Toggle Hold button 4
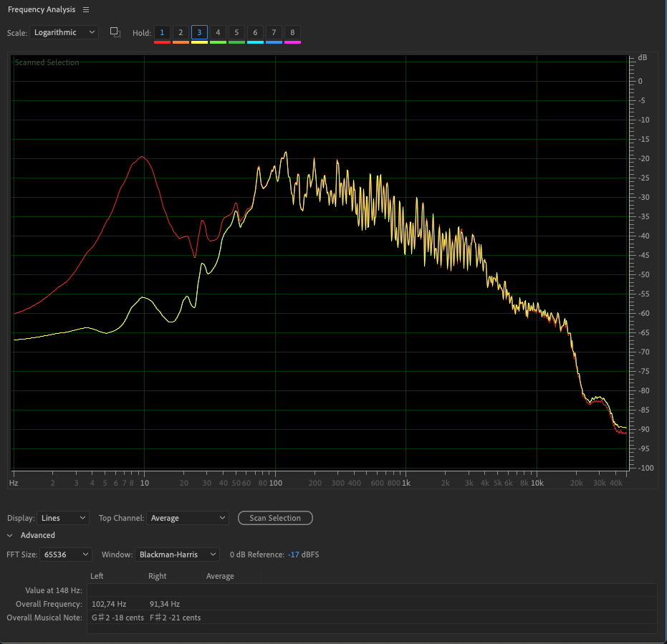The width and height of the screenshot is (667, 644). 218,32
